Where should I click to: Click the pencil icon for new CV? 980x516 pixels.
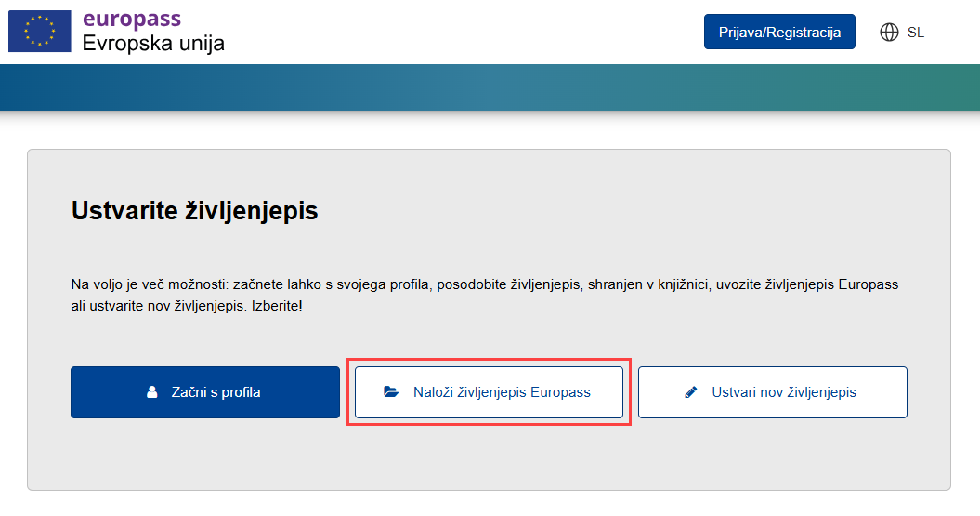tap(690, 392)
